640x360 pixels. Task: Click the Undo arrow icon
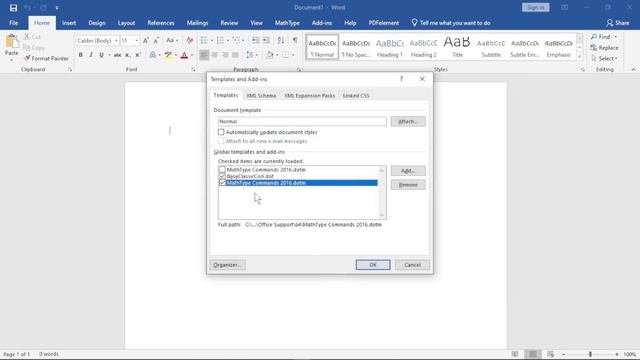(x=27, y=8)
